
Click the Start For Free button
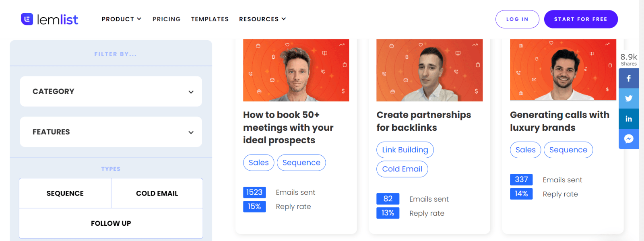click(580, 19)
